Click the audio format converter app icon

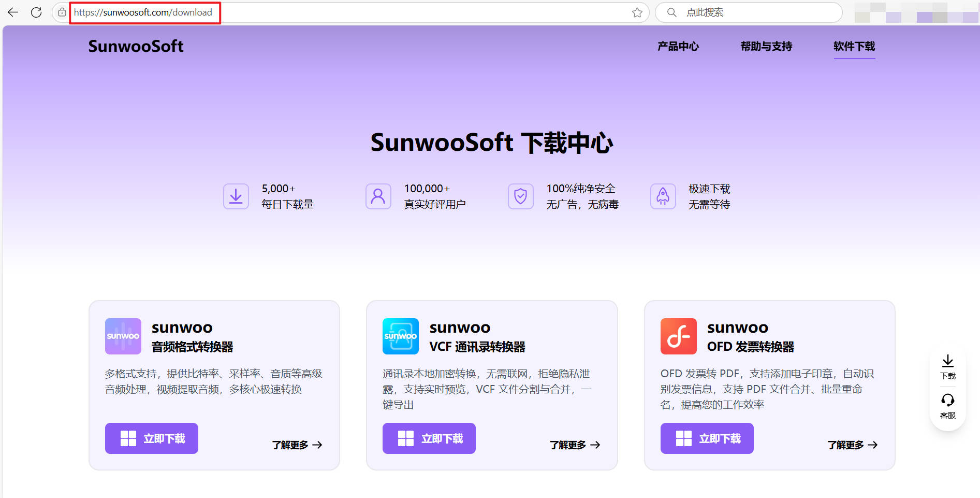(x=123, y=336)
